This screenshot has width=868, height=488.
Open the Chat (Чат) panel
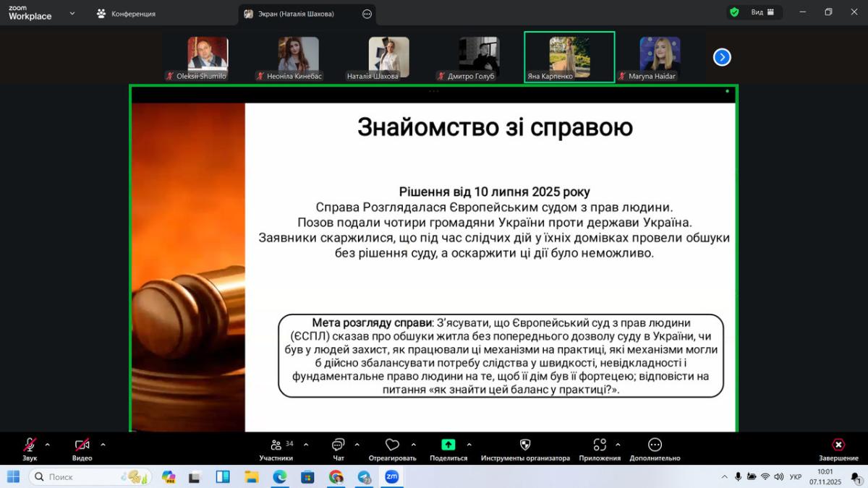338,445
